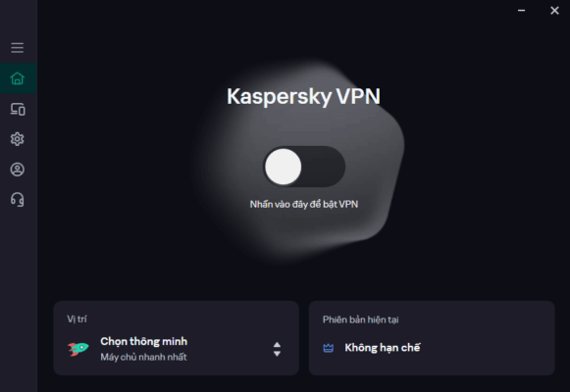The height and width of the screenshot is (392, 570).
Task: Click the Máy chủ nhanh nhất subtitle
Action: (143, 357)
